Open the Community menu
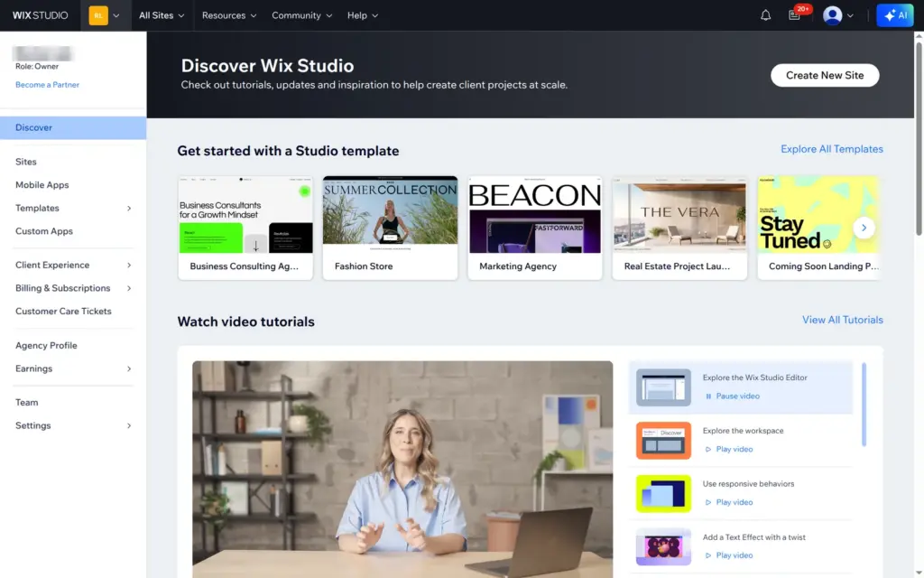924x578 pixels. pos(301,15)
